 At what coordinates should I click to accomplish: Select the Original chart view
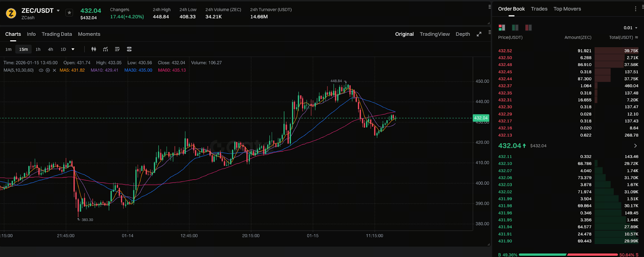tap(404, 34)
